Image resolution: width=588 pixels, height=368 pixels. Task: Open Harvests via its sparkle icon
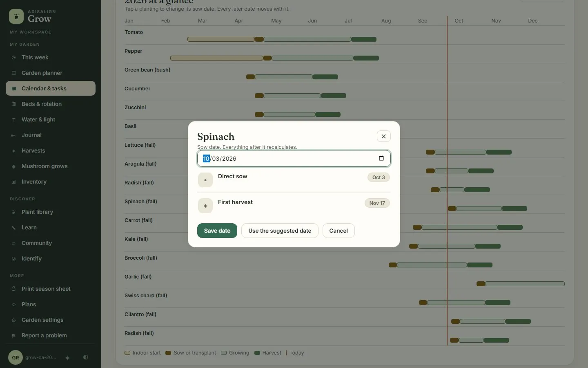(13, 151)
